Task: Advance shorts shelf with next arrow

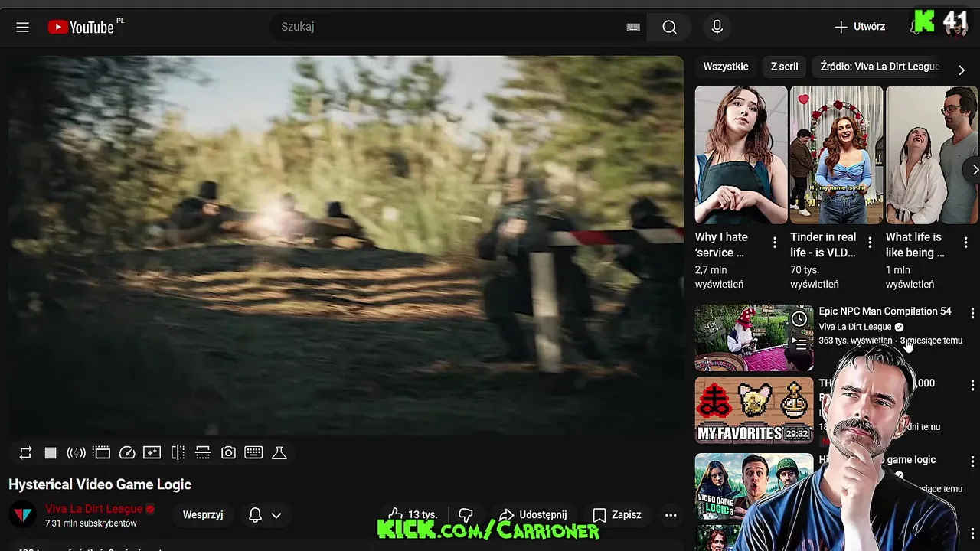Action: pyautogui.click(x=973, y=169)
